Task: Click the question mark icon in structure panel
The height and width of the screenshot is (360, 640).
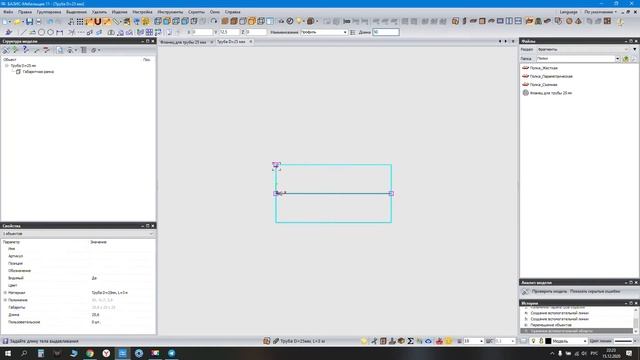Action: coord(25,50)
